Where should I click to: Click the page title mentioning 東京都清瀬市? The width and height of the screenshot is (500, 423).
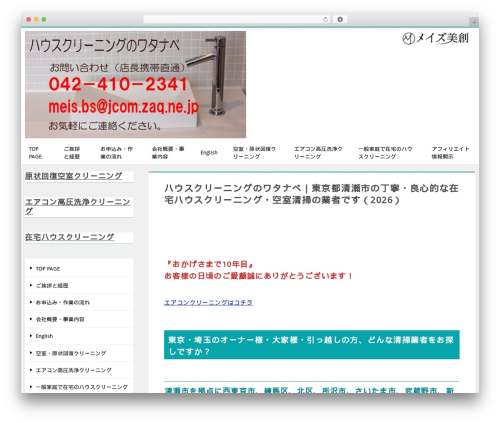[312, 194]
